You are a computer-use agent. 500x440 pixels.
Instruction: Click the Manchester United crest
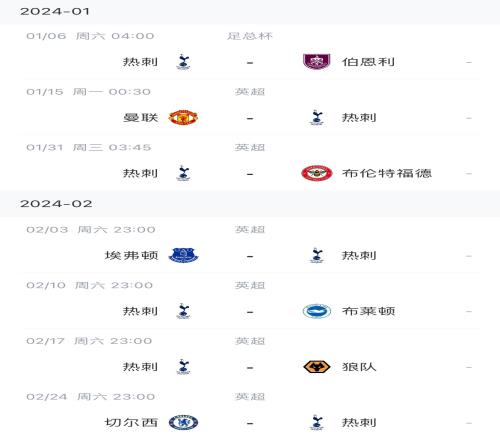[183, 118]
